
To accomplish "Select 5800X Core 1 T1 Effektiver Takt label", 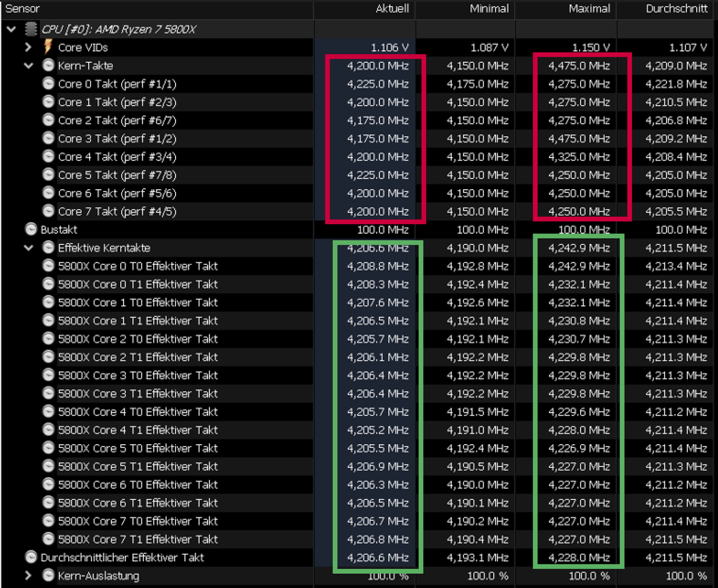I will pyautogui.click(x=138, y=321).
